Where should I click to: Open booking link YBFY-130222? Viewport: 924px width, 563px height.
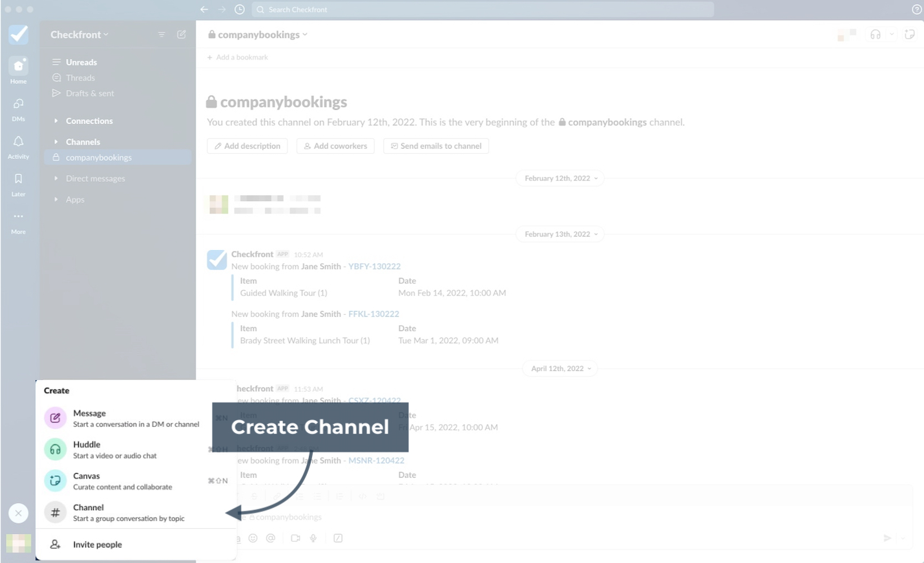[374, 266]
